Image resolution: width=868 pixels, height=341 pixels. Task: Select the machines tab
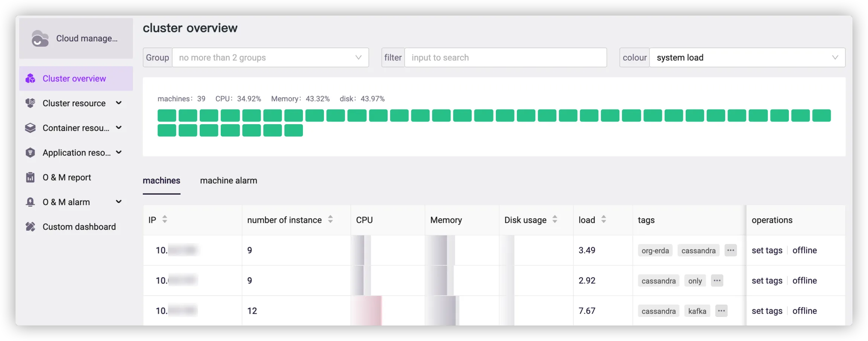(161, 181)
